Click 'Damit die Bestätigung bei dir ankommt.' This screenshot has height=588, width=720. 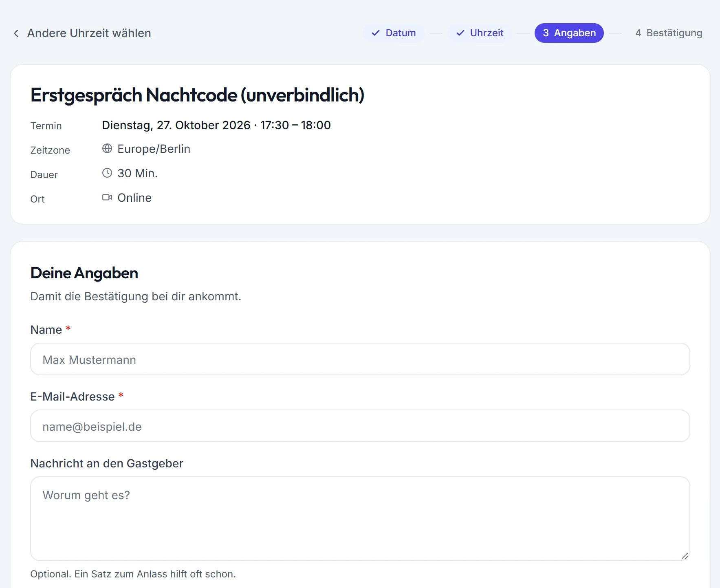[x=136, y=296]
